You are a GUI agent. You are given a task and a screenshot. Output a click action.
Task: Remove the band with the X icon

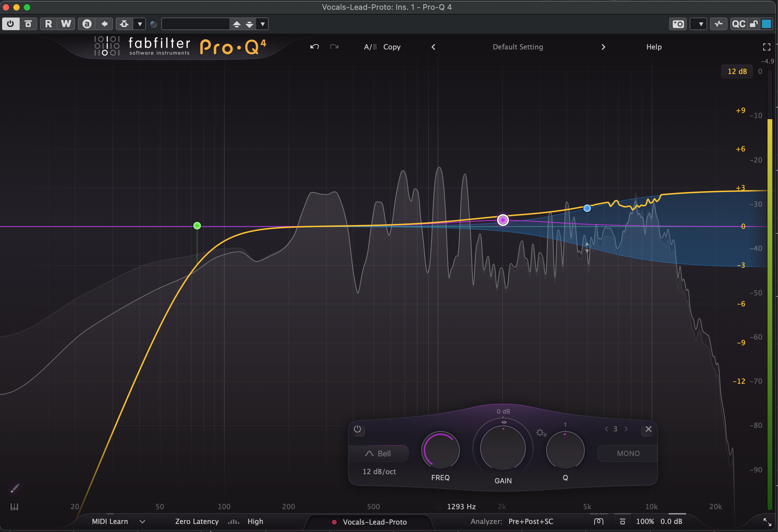[x=648, y=429]
